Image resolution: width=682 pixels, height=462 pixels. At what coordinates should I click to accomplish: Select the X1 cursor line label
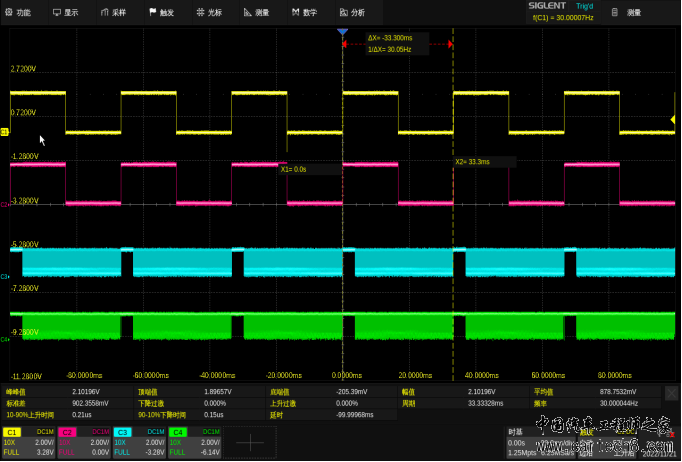pyautogui.click(x=309, y=169)
